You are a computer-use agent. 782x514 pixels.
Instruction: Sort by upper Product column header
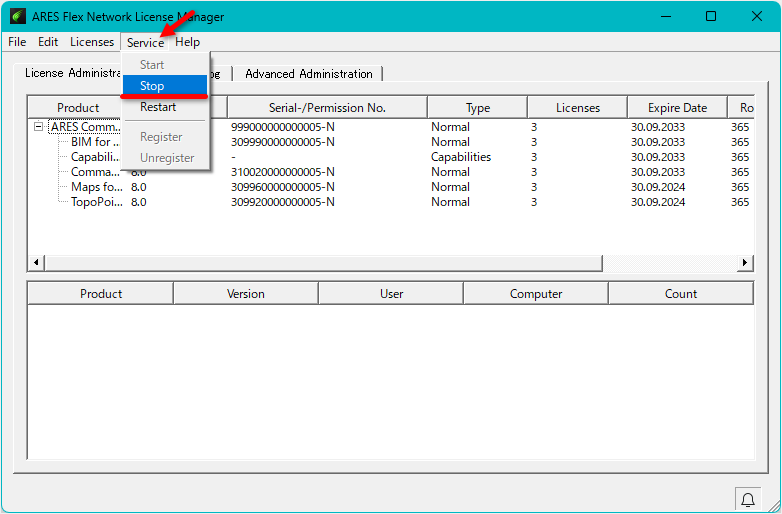tap(78, 108)
